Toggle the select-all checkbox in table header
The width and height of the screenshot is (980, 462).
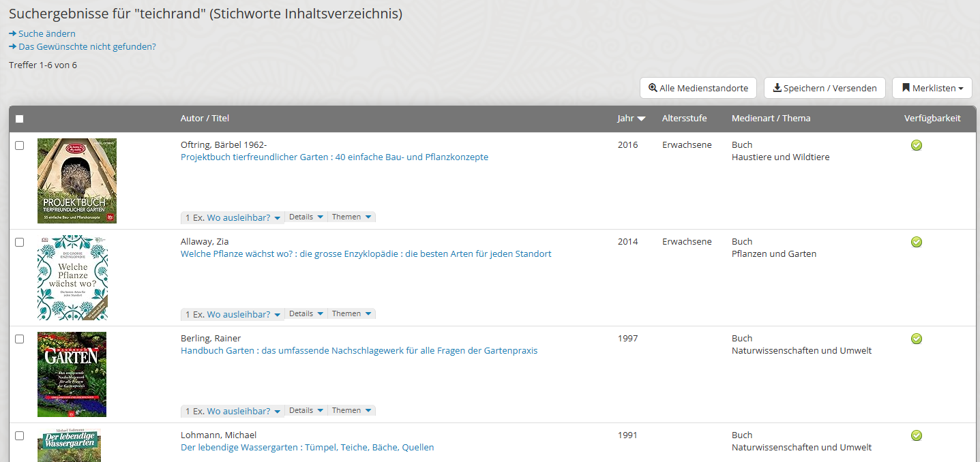pos(19,119)
